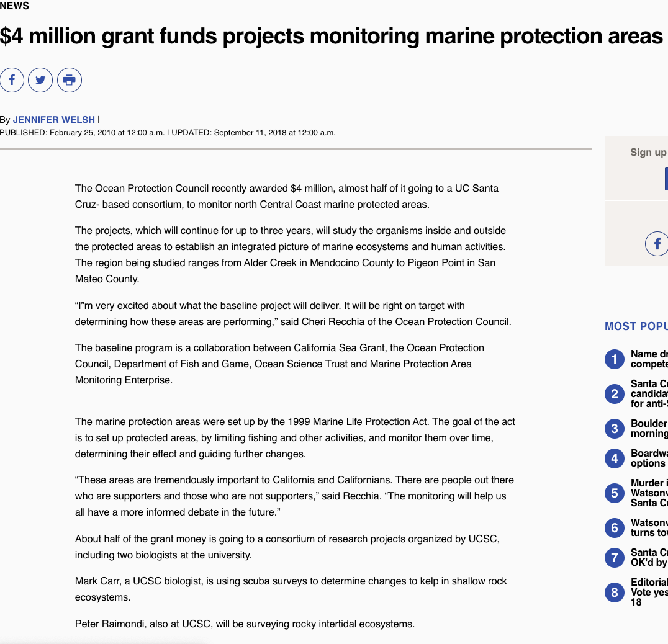Open most popular story number 4 badge
668x644 pixels.
pyautogui.click(x=615, y=458)
